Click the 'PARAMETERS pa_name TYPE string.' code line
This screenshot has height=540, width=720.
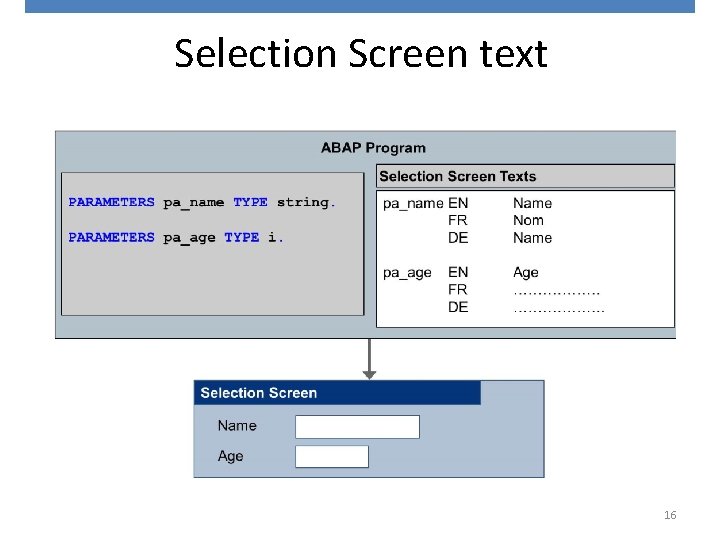202,202
